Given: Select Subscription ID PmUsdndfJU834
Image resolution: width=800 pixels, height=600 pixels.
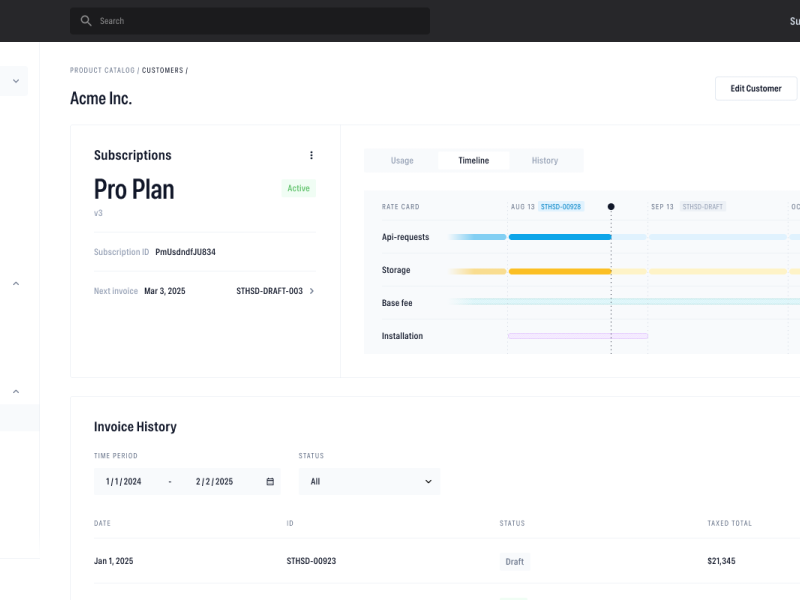Looking at the screenshot, I should coord(185,252).
